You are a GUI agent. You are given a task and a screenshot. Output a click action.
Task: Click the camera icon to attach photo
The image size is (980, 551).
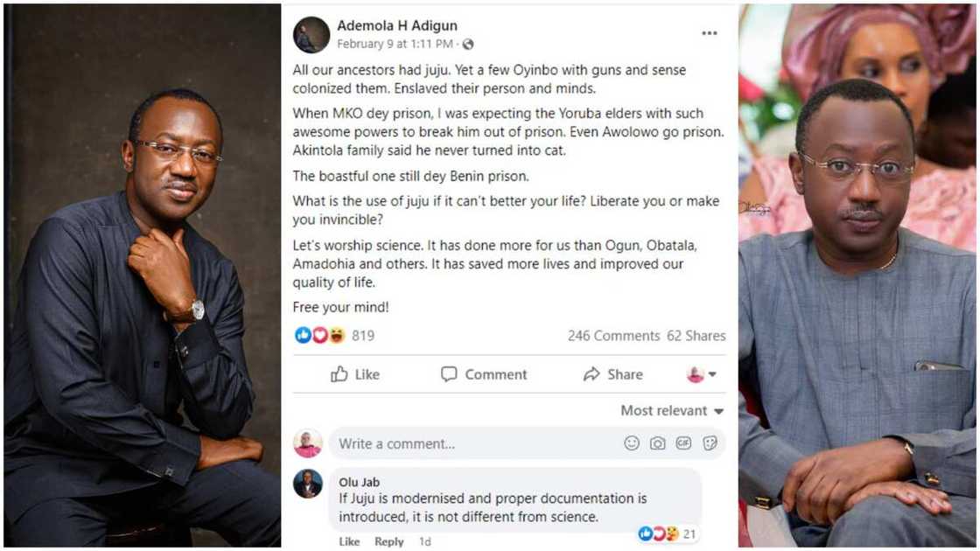click(657, 443)
